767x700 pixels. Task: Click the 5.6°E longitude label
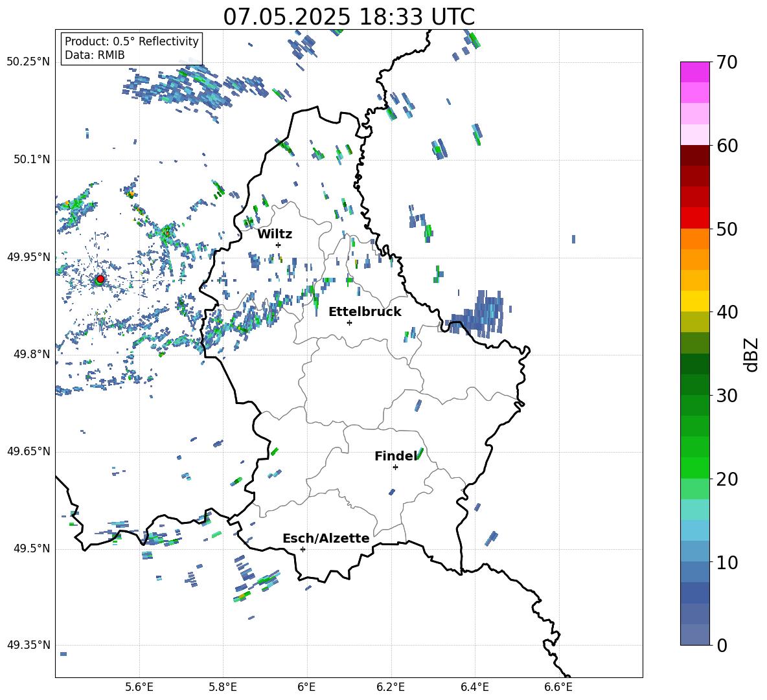[x=139, y=687]
